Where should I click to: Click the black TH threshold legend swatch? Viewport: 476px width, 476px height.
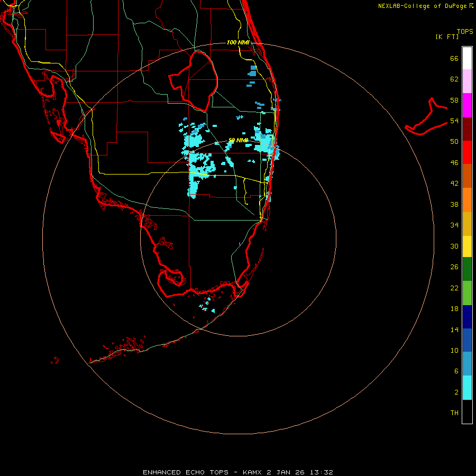(x=467, y=411)
